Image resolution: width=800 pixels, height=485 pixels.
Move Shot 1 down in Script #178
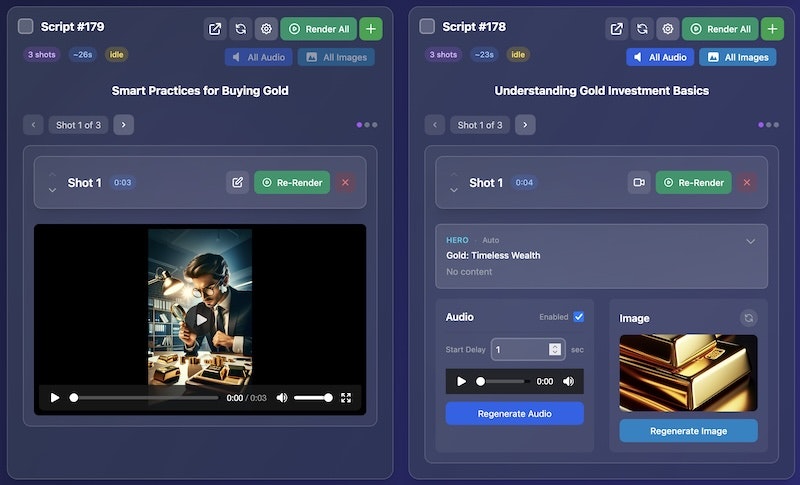454,190
